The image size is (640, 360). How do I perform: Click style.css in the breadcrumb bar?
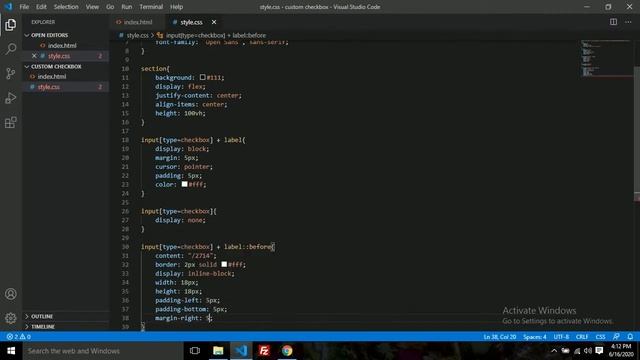(x=137, y=36)
